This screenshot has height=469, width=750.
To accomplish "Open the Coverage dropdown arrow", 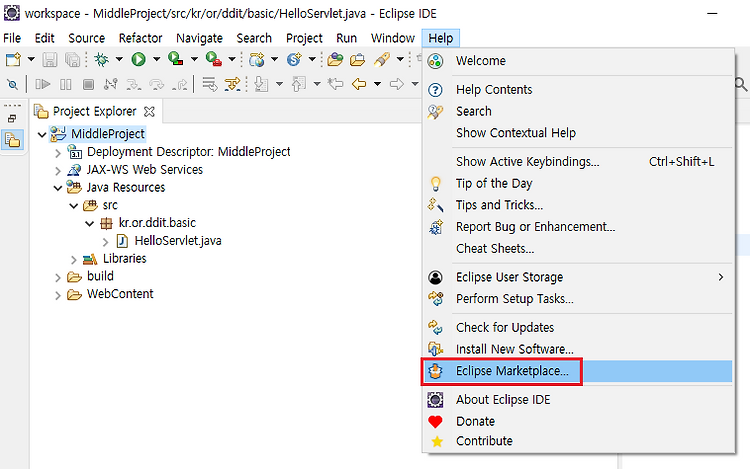I will click(194, 59).
